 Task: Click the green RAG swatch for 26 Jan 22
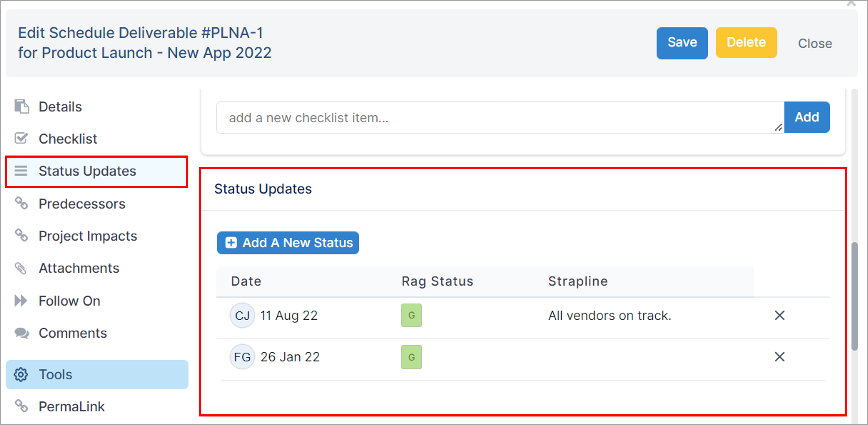(x=411, y=357)
